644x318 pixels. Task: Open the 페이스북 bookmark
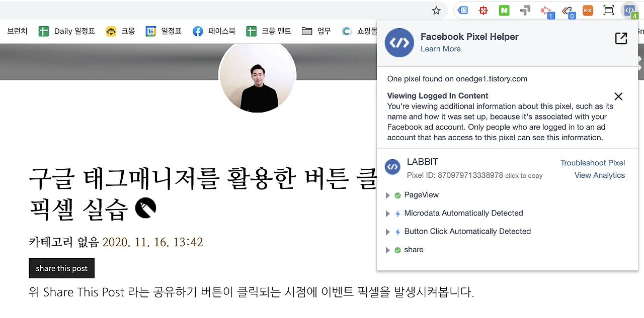214,31
